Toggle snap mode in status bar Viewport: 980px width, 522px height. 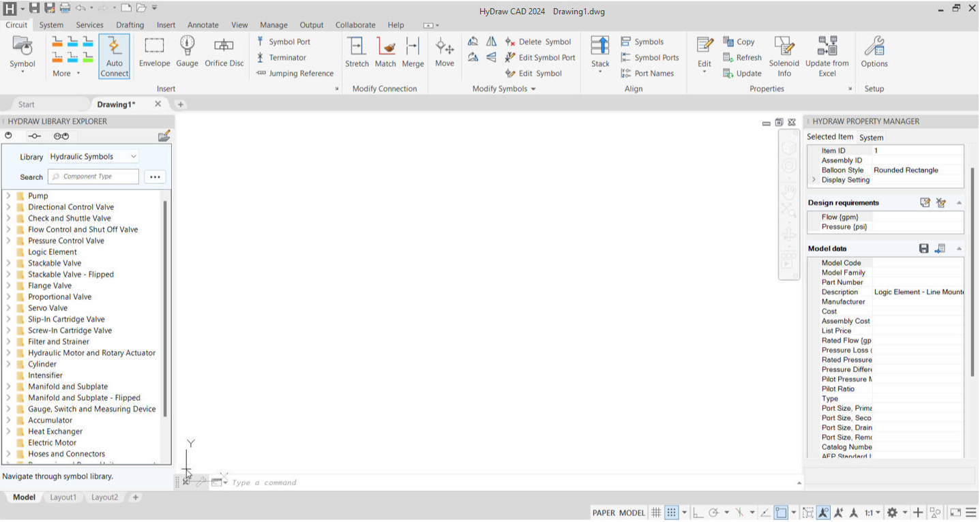[x=672, y=513]
